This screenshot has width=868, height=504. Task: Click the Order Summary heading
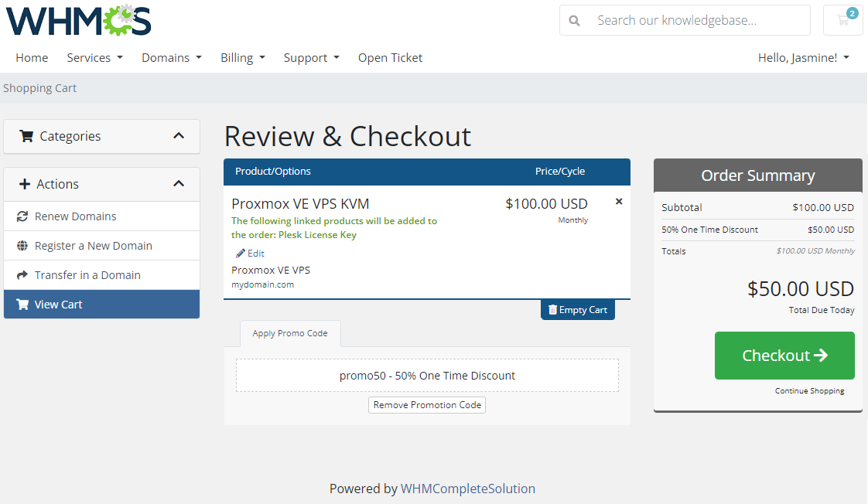click(x=758, y=175)
